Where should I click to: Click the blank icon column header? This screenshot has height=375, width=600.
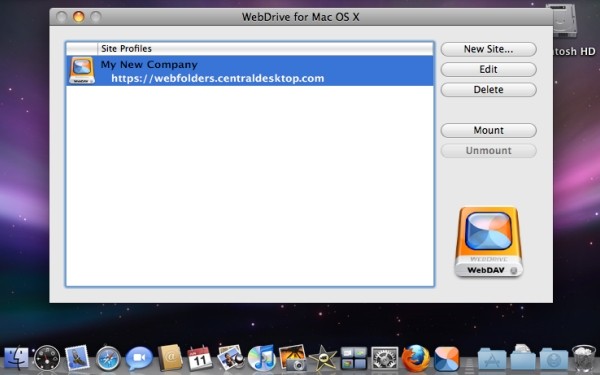coord(82,49)
